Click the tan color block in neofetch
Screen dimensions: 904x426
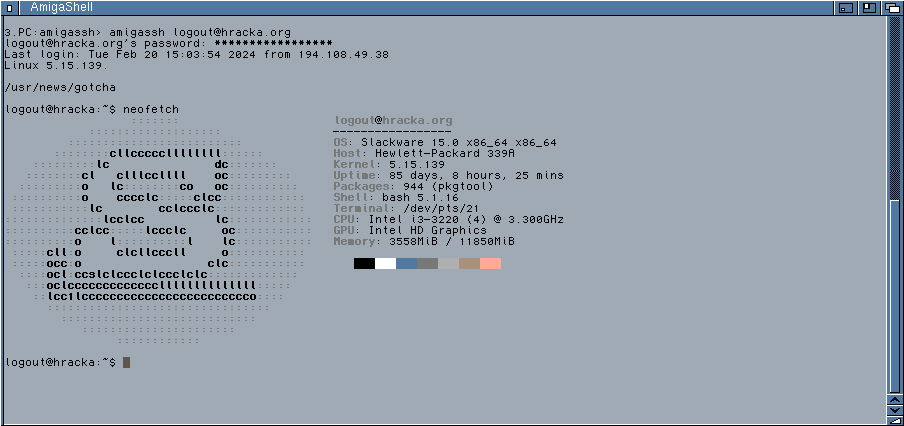click(469, 263)
